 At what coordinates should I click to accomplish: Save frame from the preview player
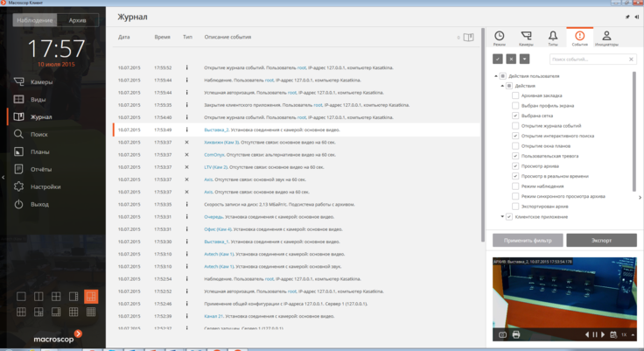coord(502,334)
